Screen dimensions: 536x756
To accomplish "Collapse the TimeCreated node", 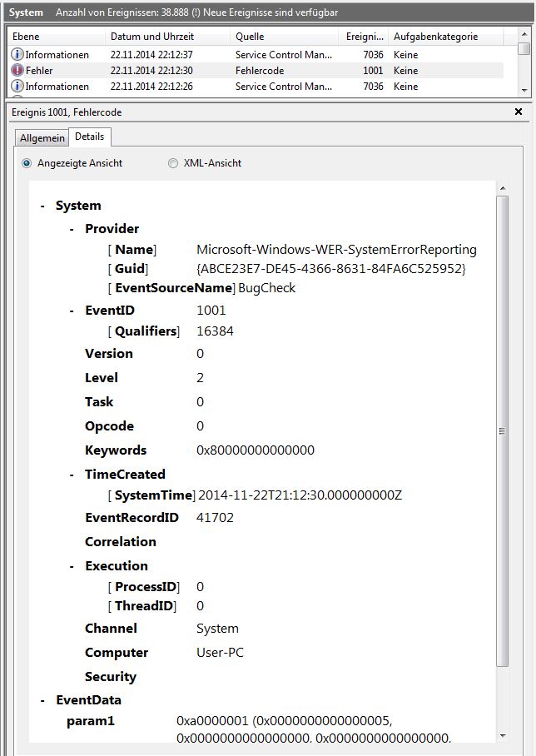I will 72,475.
